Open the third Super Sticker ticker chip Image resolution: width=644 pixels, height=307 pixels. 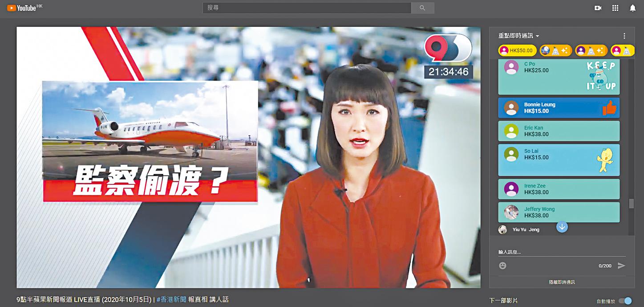[591, 50]
